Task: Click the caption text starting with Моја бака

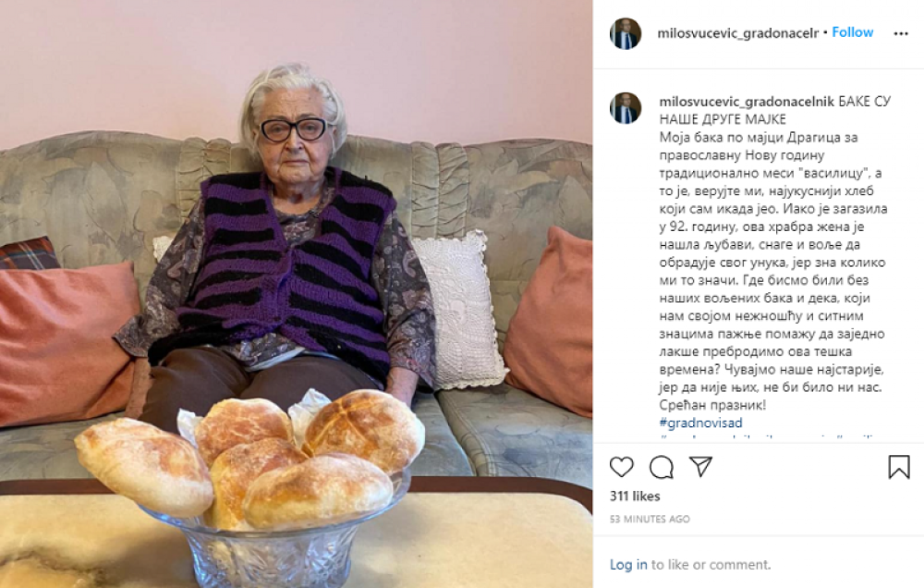Action: point(773,271)
